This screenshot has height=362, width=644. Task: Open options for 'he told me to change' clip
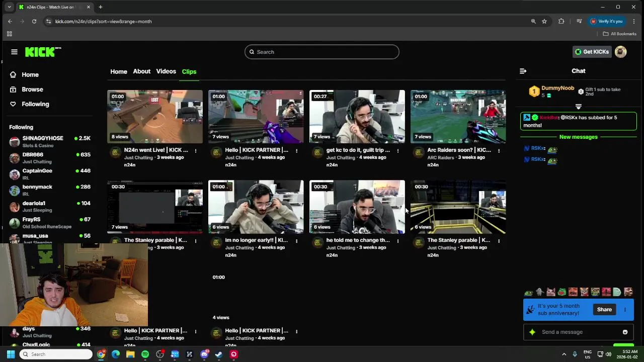[x=398, y=241]
